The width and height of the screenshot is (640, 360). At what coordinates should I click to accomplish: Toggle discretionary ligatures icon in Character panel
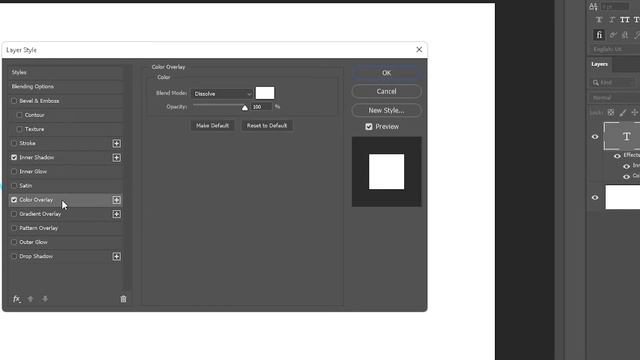tap(625, 35)
